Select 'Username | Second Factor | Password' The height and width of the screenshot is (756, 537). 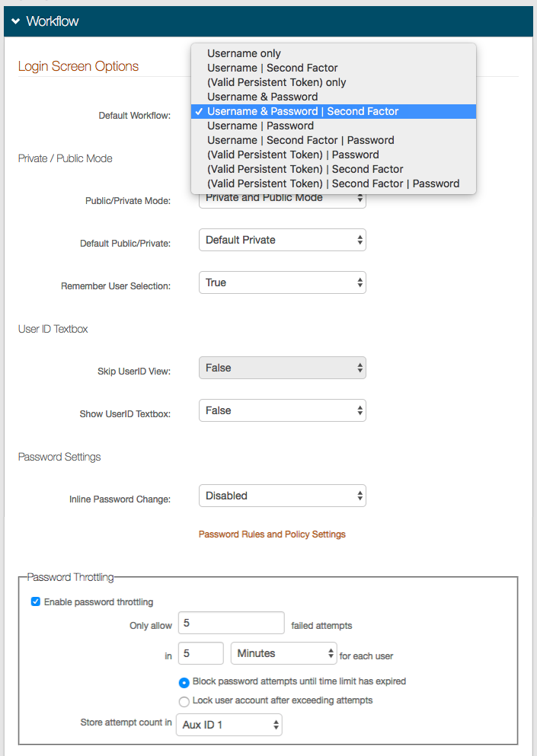(300, 140)
